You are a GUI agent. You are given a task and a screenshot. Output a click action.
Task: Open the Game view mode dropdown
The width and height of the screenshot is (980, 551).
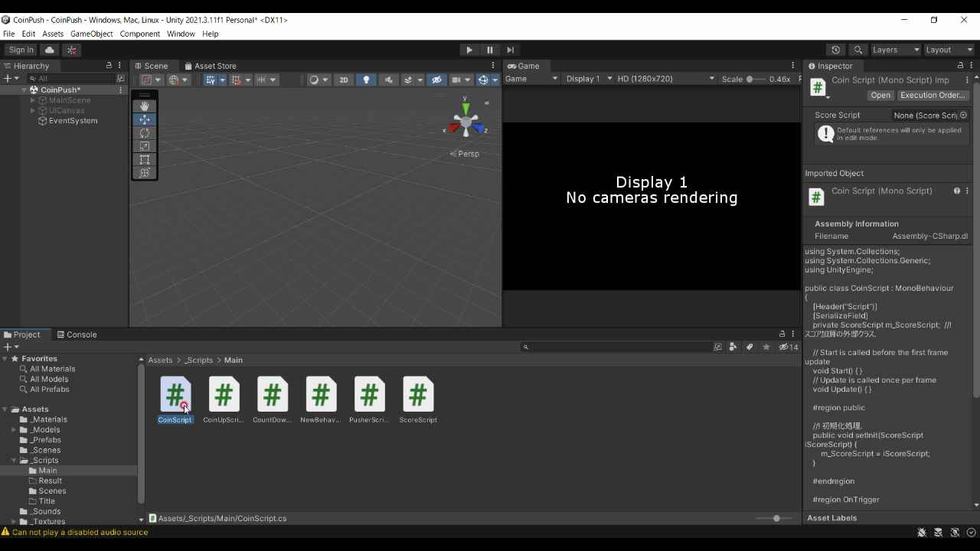pyautogui.click(x=531, y=79)
